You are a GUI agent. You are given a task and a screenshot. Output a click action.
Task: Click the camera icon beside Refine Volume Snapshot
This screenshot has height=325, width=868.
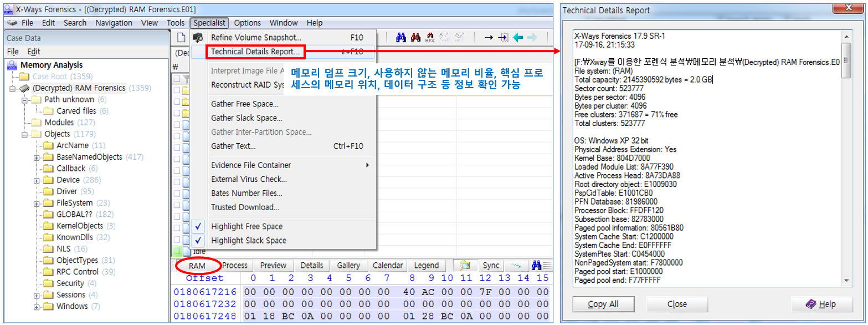tap(198, 38)
